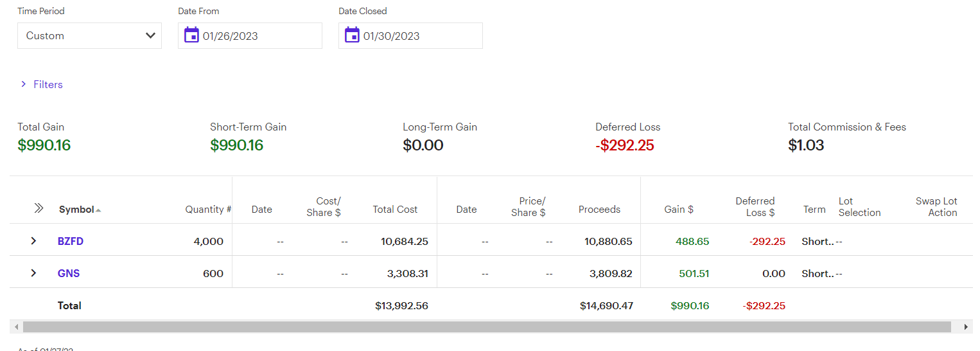Screen dimensions: 980x351
Task: Sort by Deferred Loss $ column header
Action: 755,206
